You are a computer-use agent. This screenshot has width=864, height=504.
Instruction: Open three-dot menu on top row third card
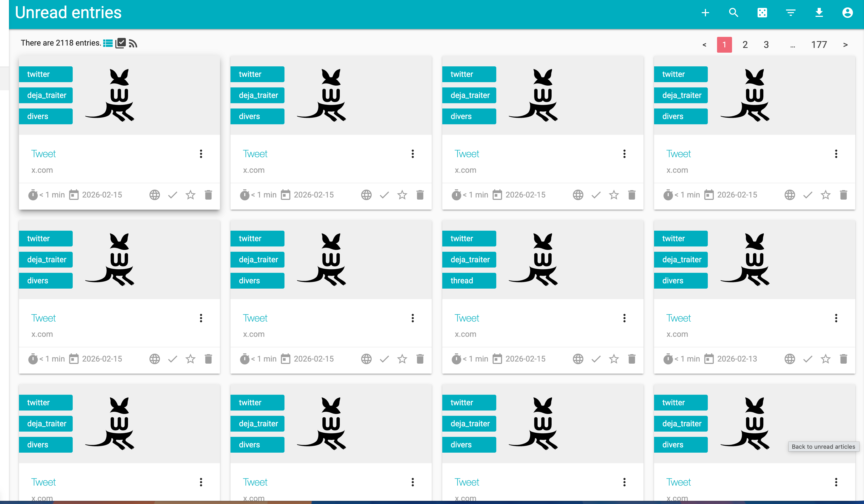coord(624,154)
